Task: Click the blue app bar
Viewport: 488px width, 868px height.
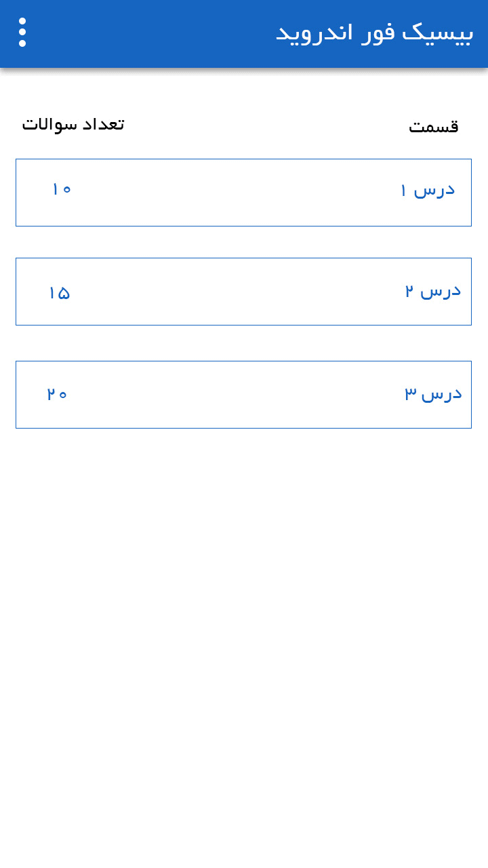Action: 244,34
